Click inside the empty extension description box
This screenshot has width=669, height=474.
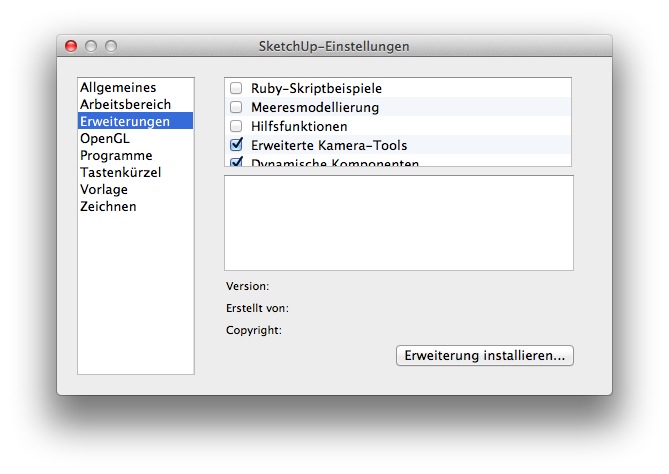point(398,223)
